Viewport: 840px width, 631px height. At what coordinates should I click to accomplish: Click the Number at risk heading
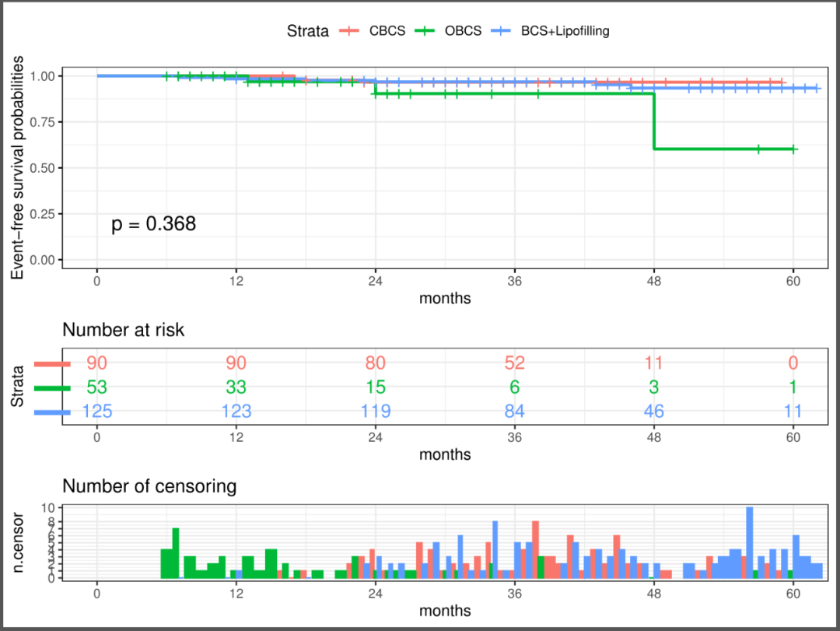[x=124, y=329]
